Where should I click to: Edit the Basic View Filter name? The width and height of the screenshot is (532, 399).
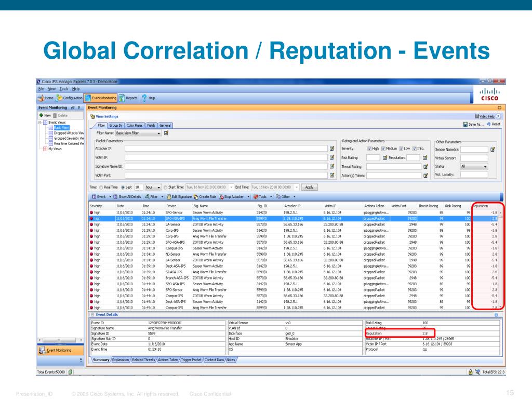166,133
